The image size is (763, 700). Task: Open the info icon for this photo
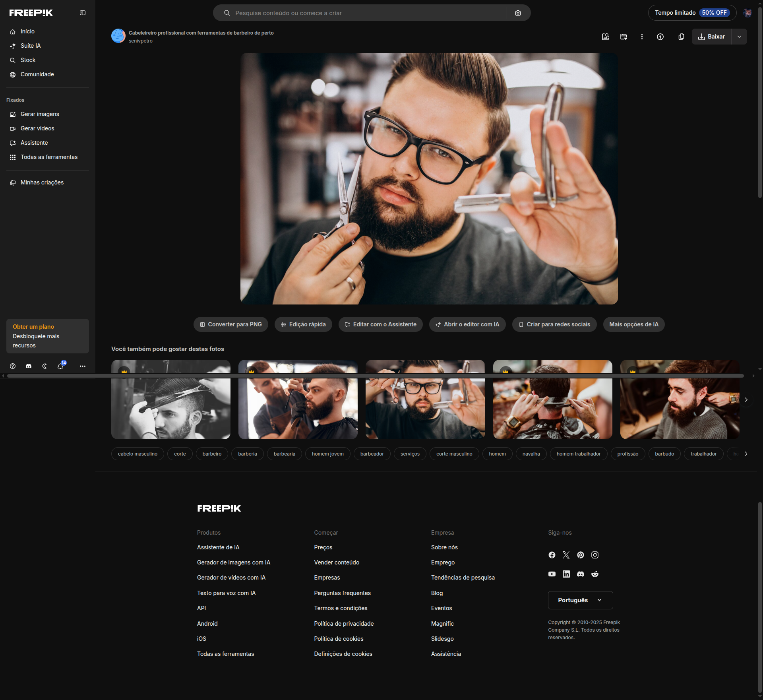660,37
